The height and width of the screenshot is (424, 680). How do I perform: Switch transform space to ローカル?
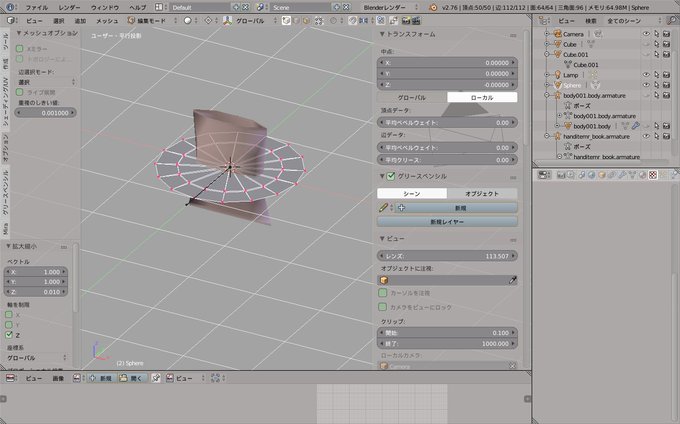click(x=482, y=98)
